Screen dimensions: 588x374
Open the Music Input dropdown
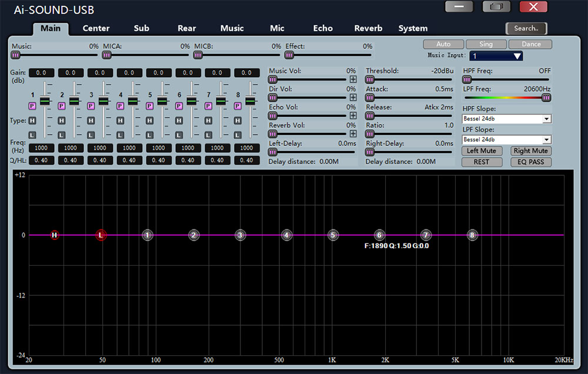(x=496, y=56)
